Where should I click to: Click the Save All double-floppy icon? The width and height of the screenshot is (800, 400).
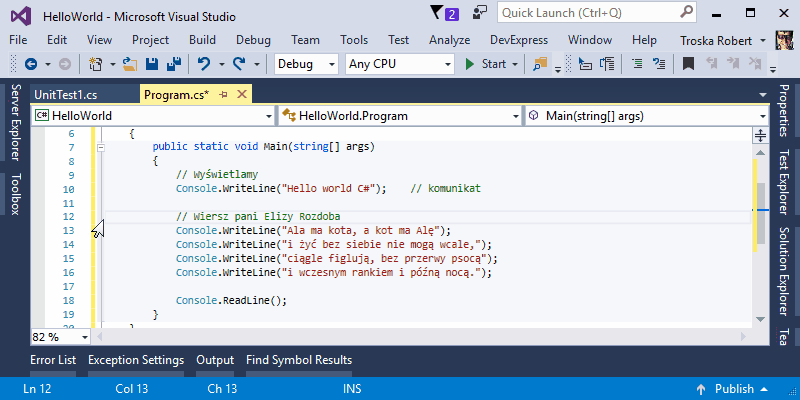(x=174, y=64)
